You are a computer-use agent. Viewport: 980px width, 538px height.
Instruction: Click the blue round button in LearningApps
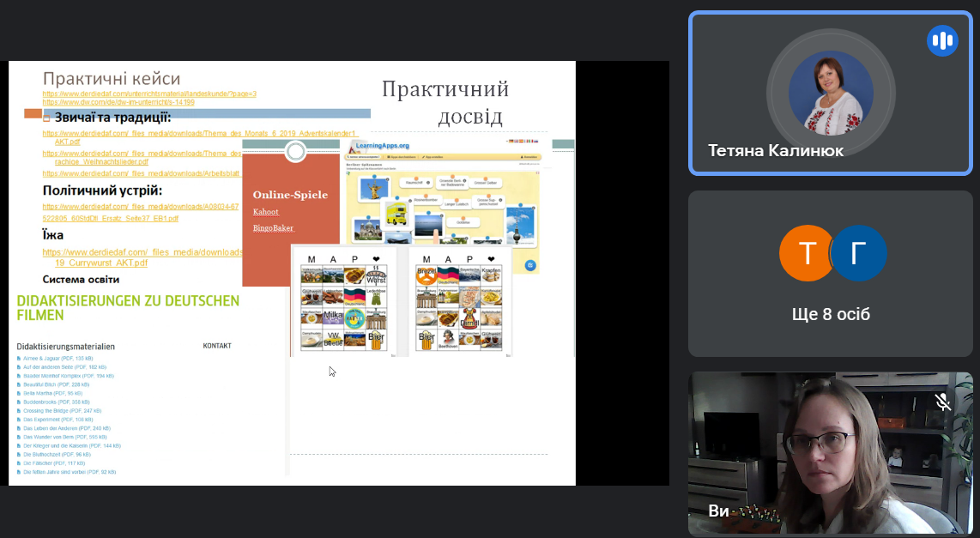pyautogui.click(x=530, y=266)
